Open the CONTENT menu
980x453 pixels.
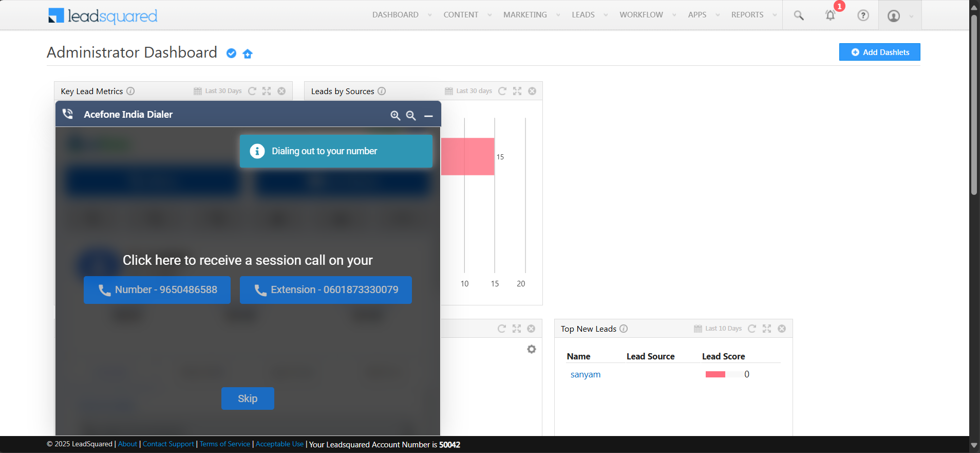[x=461, y=15]
